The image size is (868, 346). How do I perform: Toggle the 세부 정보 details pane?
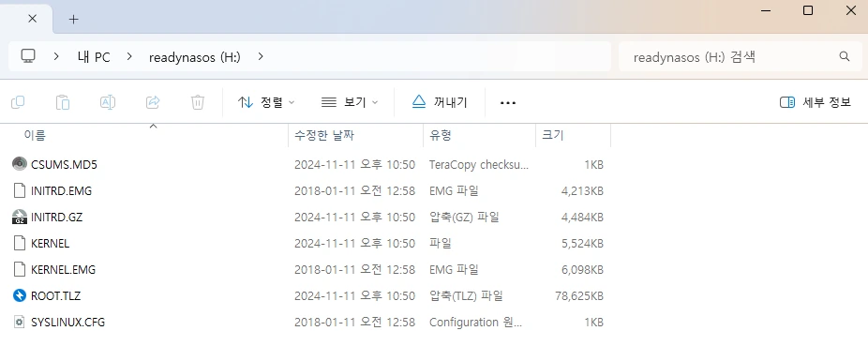(815, 102)
